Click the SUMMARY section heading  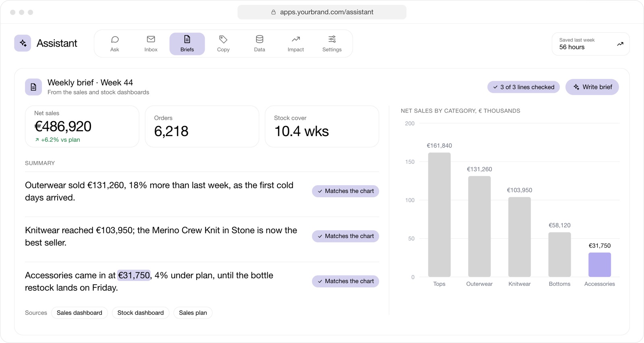(x=40, y=163)
